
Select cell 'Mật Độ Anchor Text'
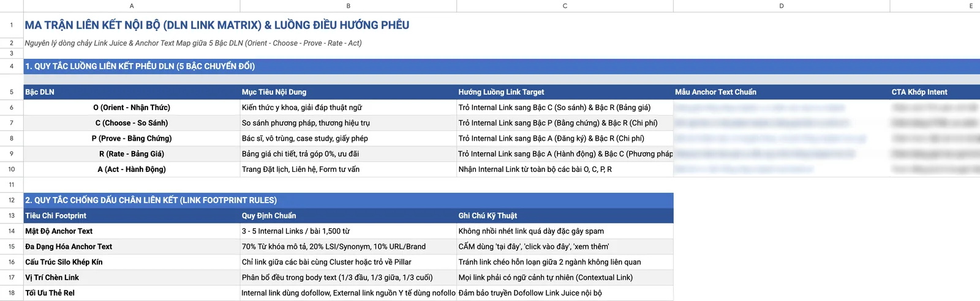coord(132,231)
